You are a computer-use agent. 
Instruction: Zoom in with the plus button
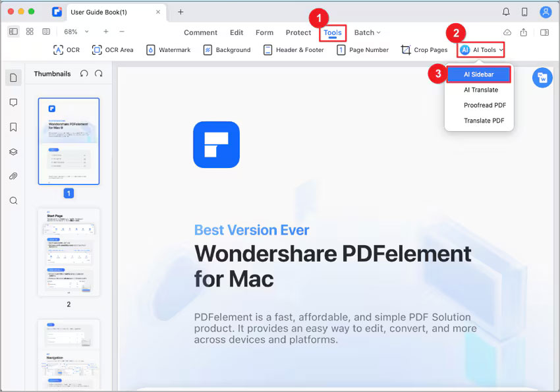(105, 32)
